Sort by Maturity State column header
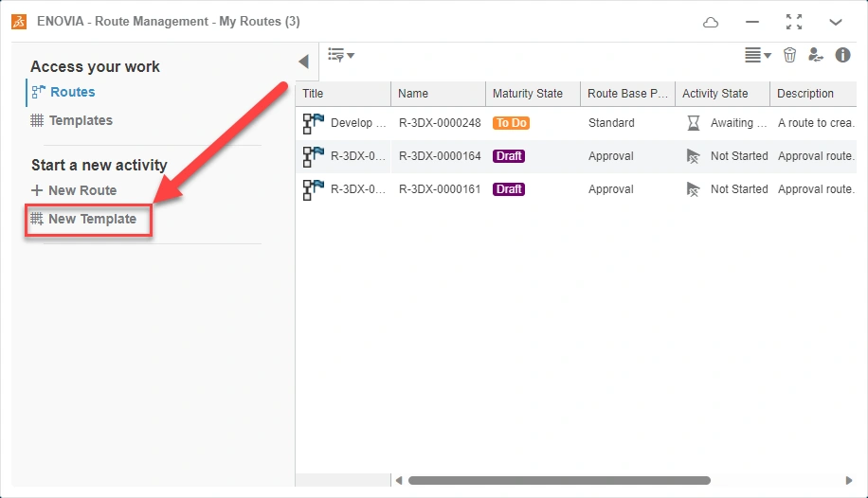The width and height of the screenshot is (868, 498). click(x=533, y=94)
